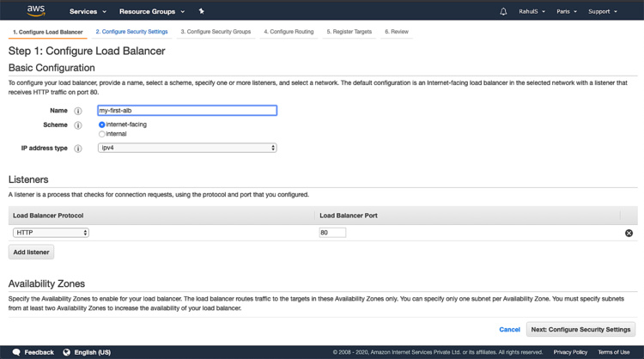644x359 pixels.
Task: Open the Load Balancer Protocol HTTP dropdown
Action: pyautogui.click(x=51, y=233)
